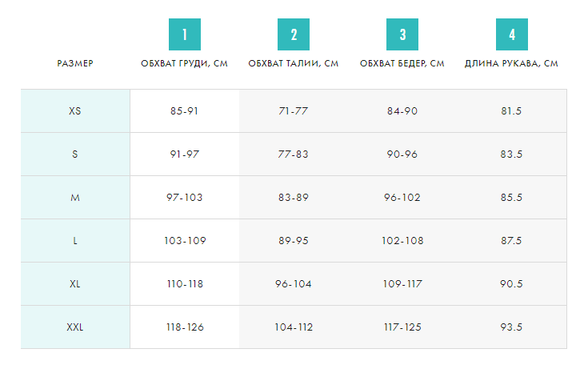Viewport: 588px width, 369px height.
Task: Click the 85-91 chest measurement cell
Action: pyautogui.click(x=184, y=111)
